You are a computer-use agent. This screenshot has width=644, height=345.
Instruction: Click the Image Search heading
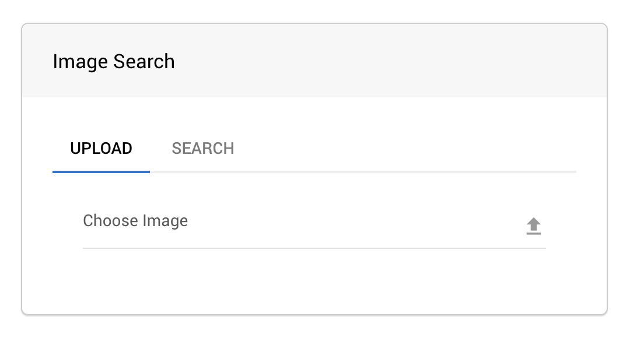114,62
